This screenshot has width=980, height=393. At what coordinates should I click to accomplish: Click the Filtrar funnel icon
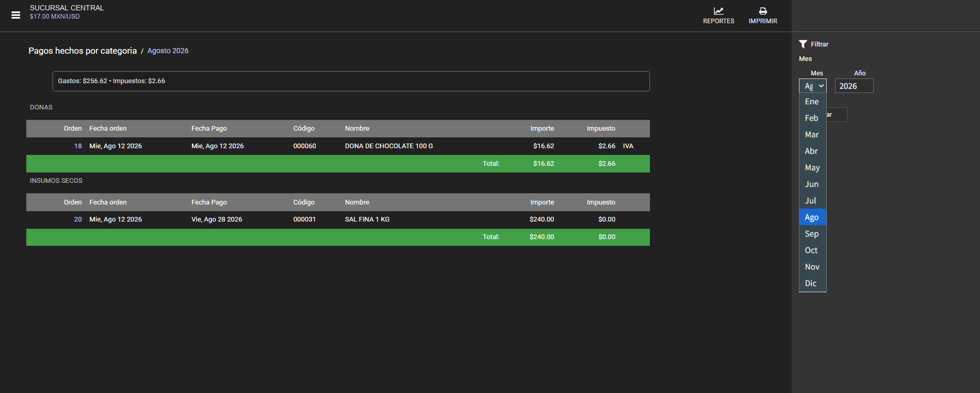803,44
